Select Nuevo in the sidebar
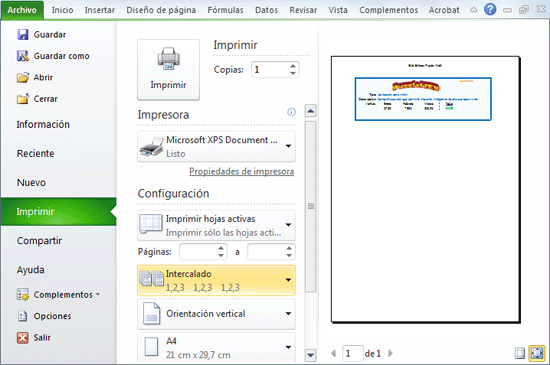The image size is (550, 365). pos(59,183)
